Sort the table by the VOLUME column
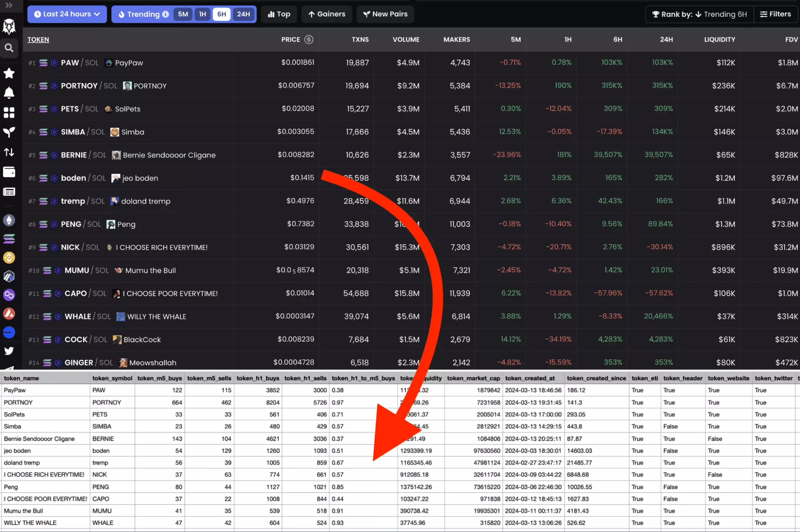 pyautogui.click(x=406, y=40)
